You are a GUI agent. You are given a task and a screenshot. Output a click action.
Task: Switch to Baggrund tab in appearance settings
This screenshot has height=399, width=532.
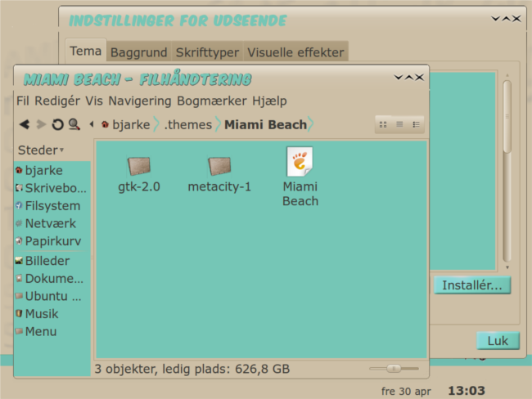[139, 52]
